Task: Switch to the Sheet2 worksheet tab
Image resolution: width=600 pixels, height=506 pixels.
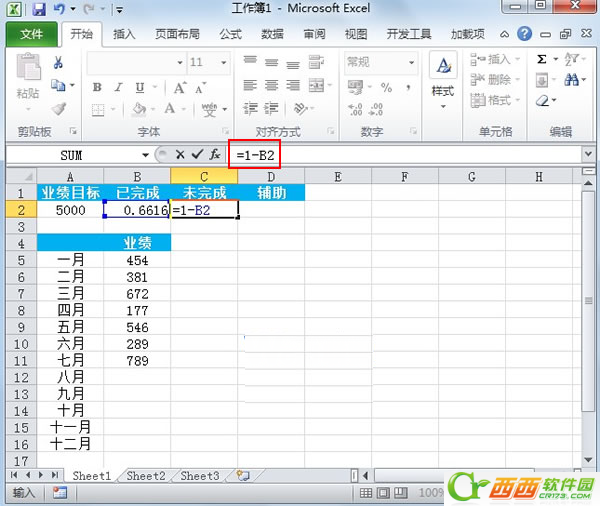Action: click(145, 476)
